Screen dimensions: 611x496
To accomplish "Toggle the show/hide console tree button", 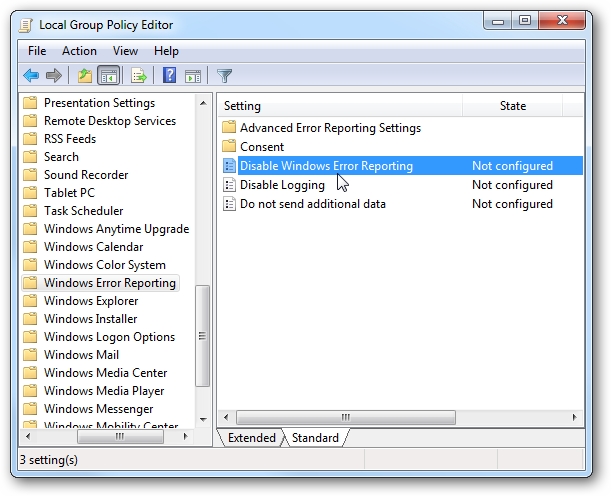I will (x=109, y=75).
